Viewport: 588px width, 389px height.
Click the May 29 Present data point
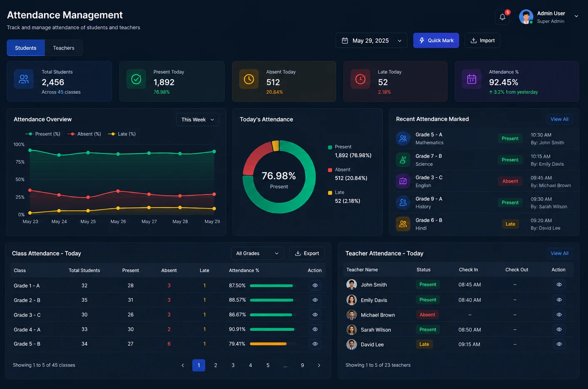point(214,151)
